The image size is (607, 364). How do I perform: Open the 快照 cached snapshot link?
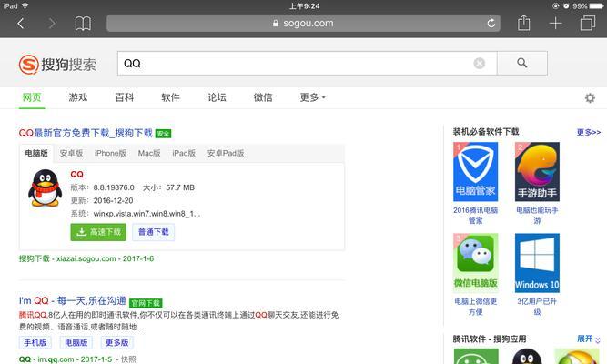coord(128,359)
